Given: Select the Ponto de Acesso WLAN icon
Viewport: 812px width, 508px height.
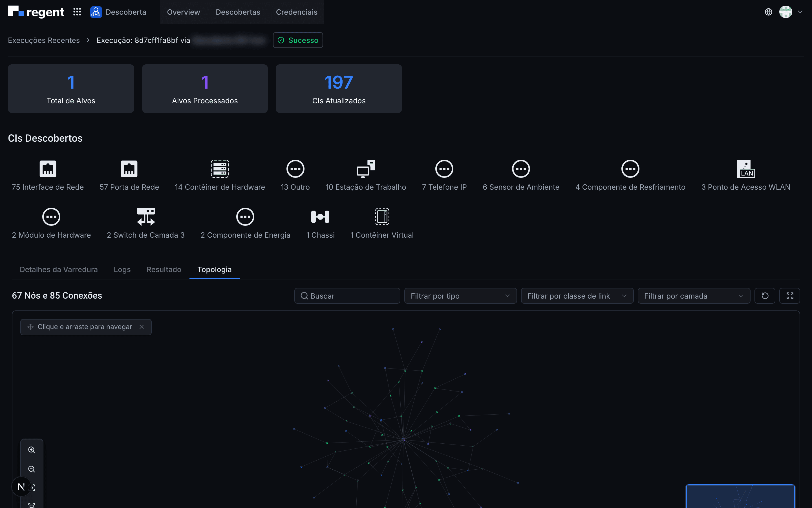Looking at the screenshot, I should pos(746,169).
